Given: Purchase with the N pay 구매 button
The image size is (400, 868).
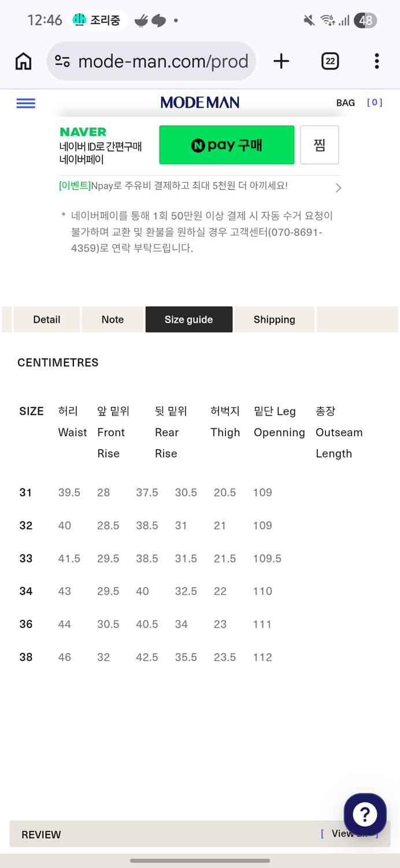Looking at the screenshot, I should 227,145.
